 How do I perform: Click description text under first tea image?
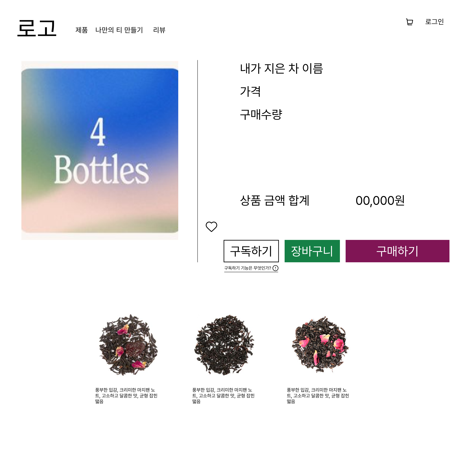[126, 396]
